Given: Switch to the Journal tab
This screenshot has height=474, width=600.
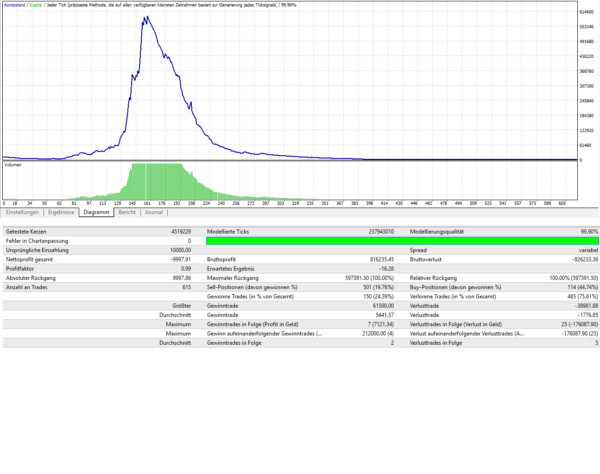Looking at the screenshot, I should pyautogui.click(x=154, y=212).
